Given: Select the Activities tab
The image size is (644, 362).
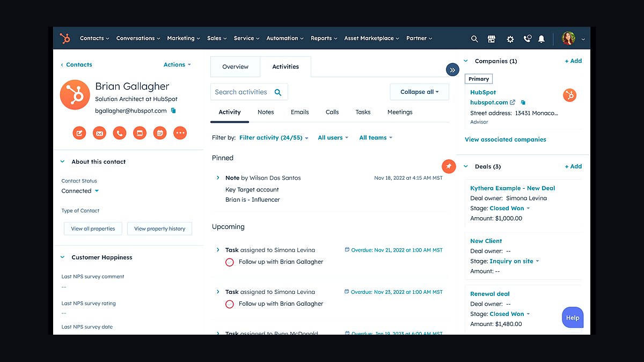Looking at the screenshot, I should (286, 67).
